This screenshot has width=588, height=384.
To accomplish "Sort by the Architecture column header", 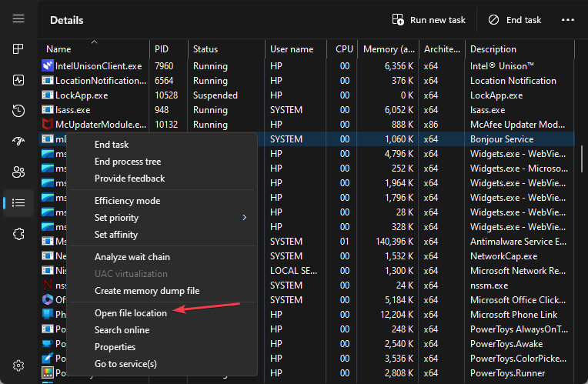I will pyautogui.click(x=442, y=49).
